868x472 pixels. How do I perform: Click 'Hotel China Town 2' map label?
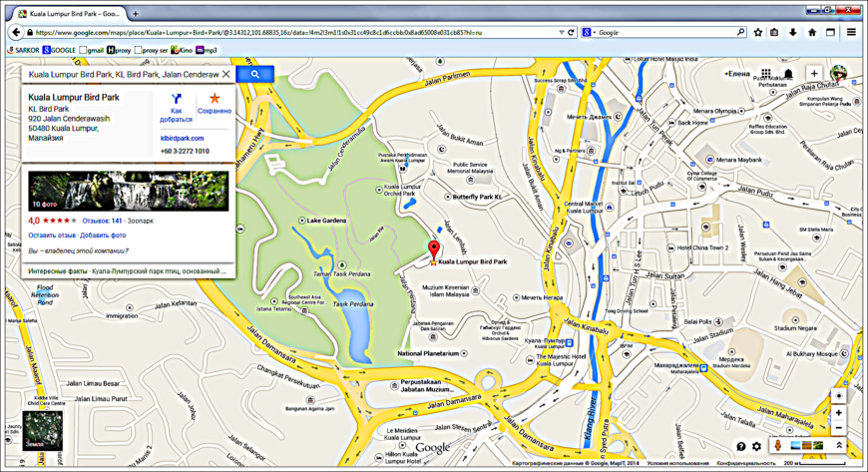click(x=702, y=247)
